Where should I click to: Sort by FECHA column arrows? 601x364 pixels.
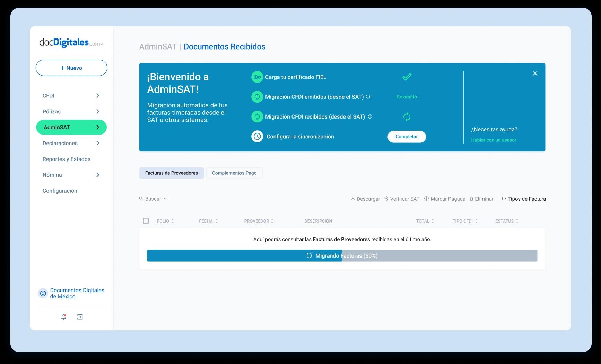(x=217, y=221)
